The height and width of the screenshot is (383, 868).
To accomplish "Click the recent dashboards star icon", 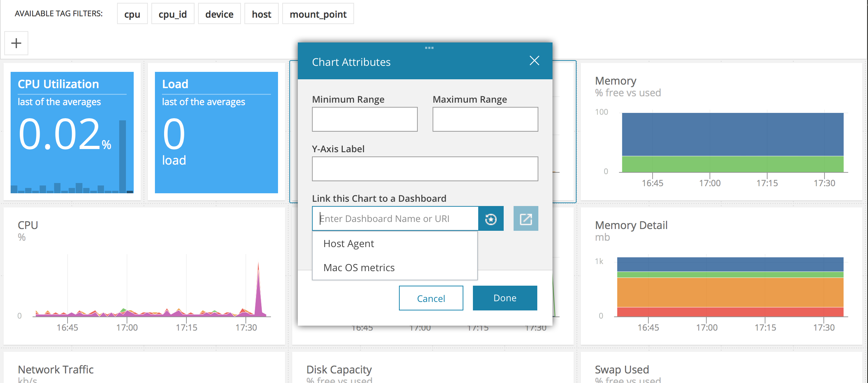I will [x=491, y=218].
